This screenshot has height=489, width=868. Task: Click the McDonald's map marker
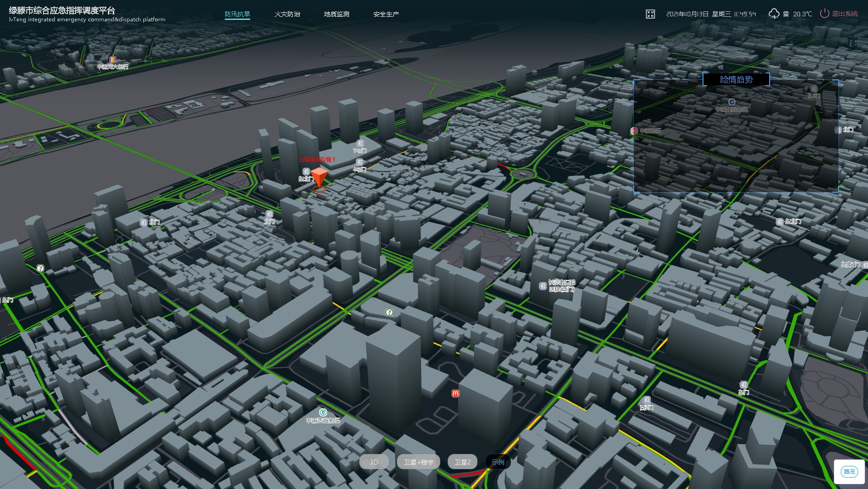[456, 393]
